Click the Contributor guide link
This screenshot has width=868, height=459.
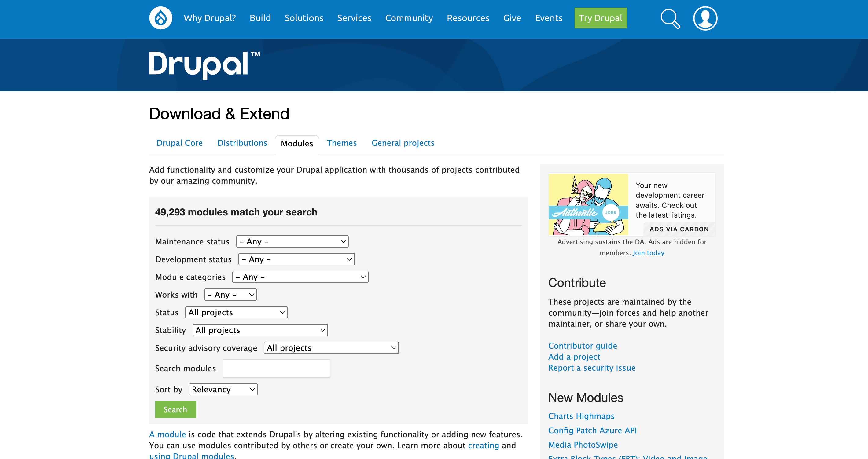[582, 345]
